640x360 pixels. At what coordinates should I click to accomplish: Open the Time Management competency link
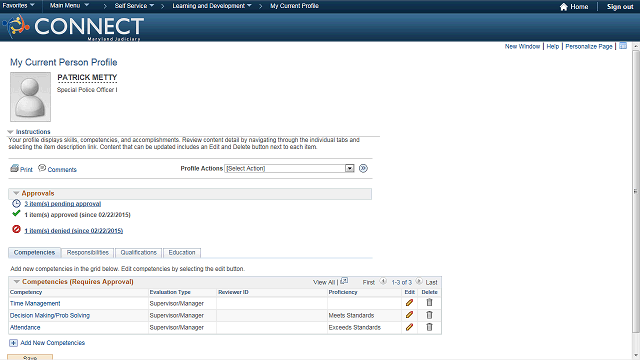tap(35, 303)
